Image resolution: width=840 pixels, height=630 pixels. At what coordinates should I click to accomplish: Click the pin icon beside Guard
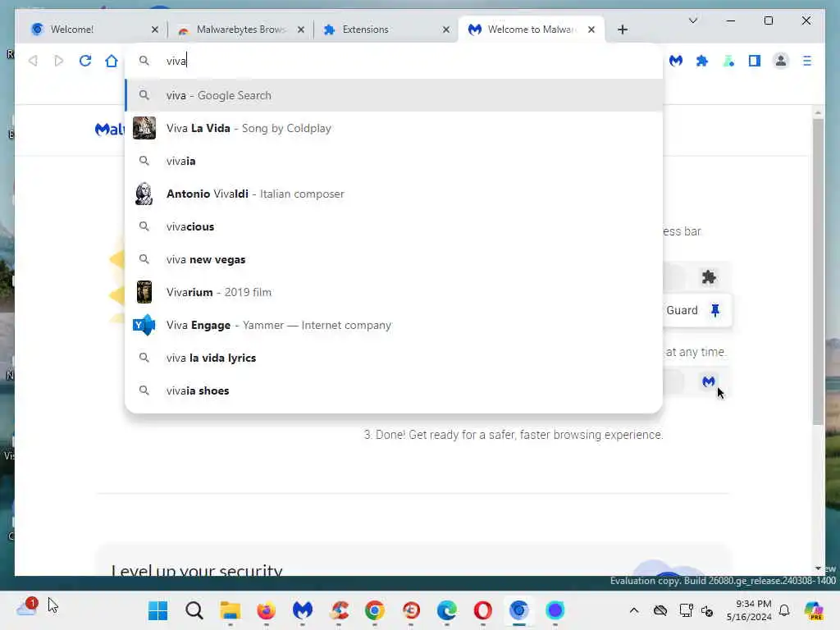point(715,310)
